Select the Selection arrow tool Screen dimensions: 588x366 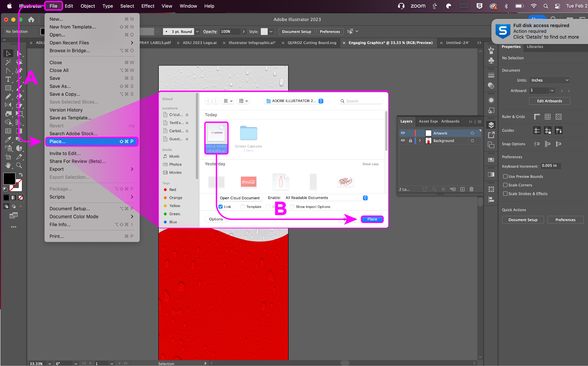pyautogui.click(x=8, y=53)
